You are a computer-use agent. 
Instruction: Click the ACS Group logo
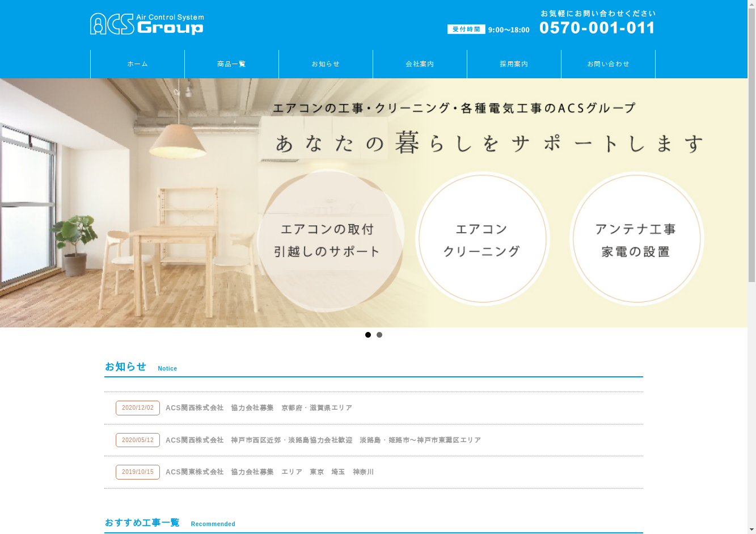point(147,24)
